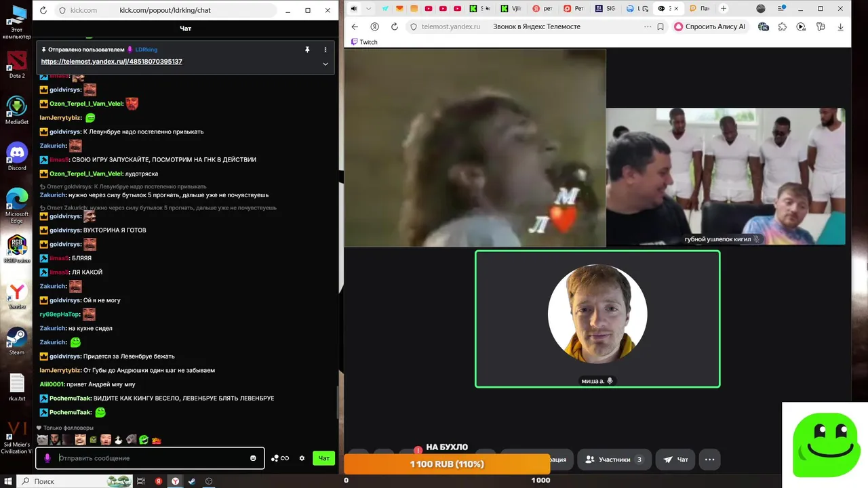
Task: Open the pinned message three-dot menu
Action: (x=325, y=49)
